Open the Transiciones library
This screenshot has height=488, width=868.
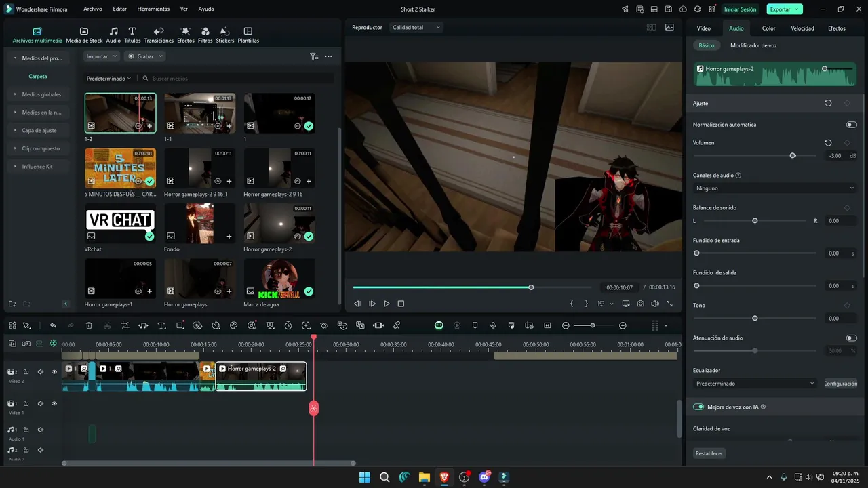coord(159,35)
